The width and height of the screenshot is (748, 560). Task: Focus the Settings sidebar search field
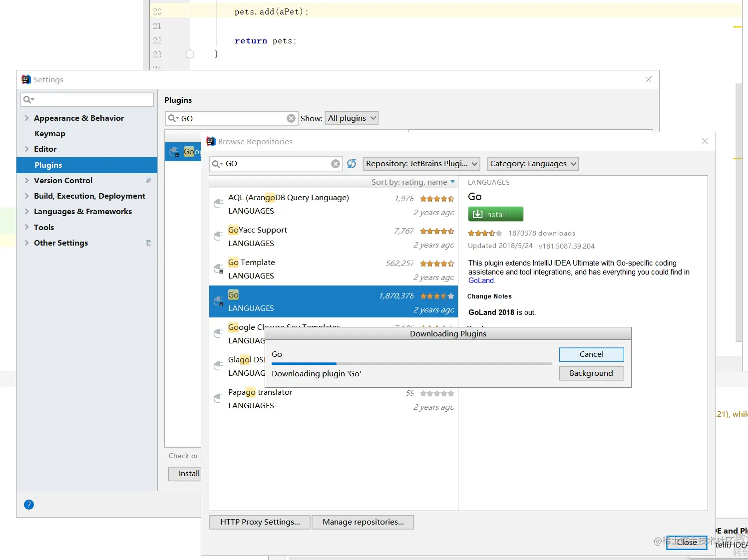coord(87,100)
